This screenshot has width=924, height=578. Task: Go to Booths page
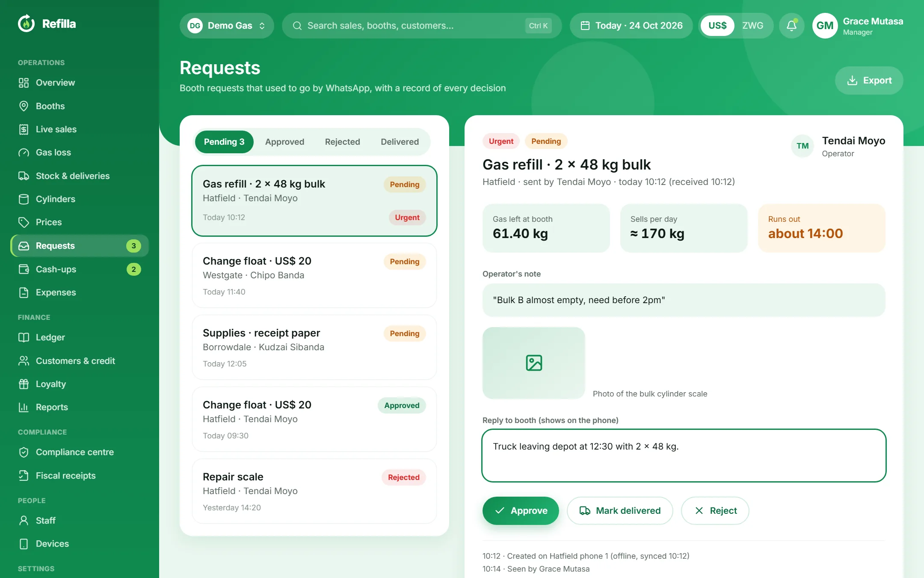coord(80,106)
